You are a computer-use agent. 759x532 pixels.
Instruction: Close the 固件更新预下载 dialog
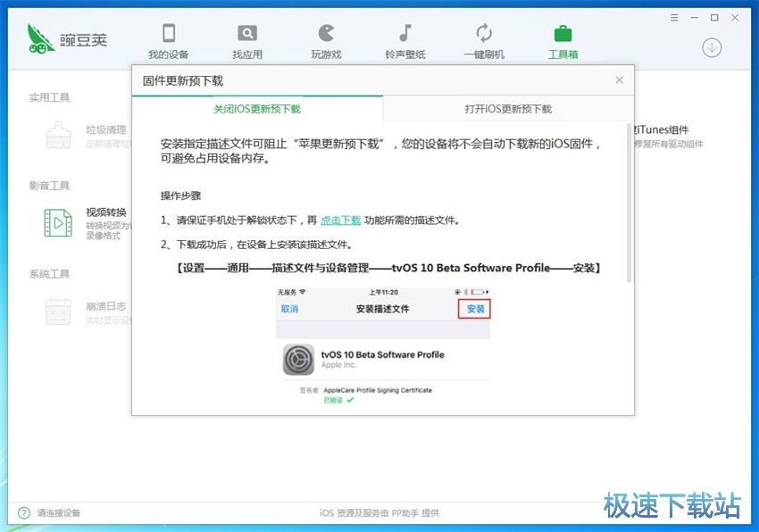(619, 80)
